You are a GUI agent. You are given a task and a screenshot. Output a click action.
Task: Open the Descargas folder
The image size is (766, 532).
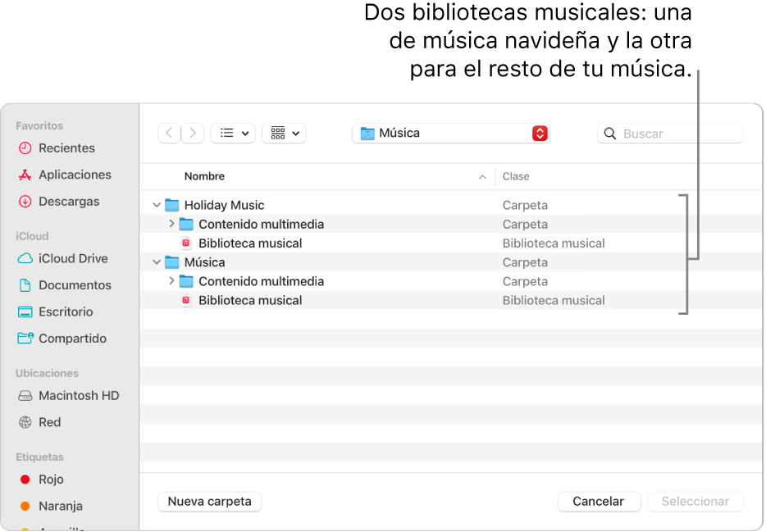[70, 201]
